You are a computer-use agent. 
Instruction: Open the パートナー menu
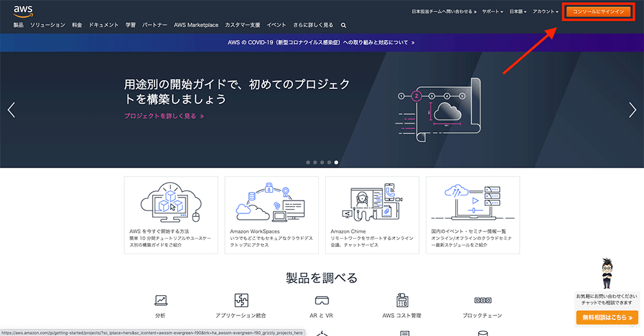pyautogui.click(x=155, y=25)
